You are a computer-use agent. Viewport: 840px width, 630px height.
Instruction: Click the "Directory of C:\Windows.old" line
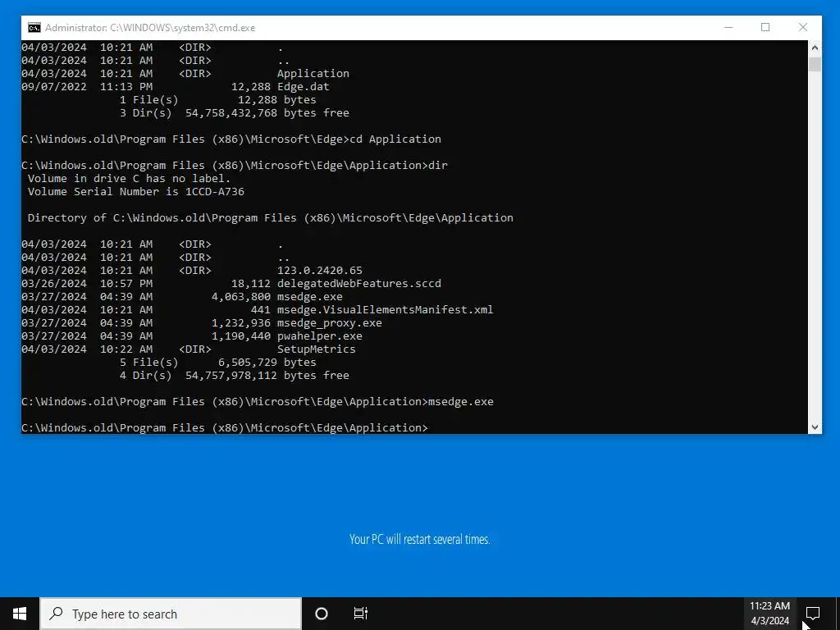click(x=271, y=218)
